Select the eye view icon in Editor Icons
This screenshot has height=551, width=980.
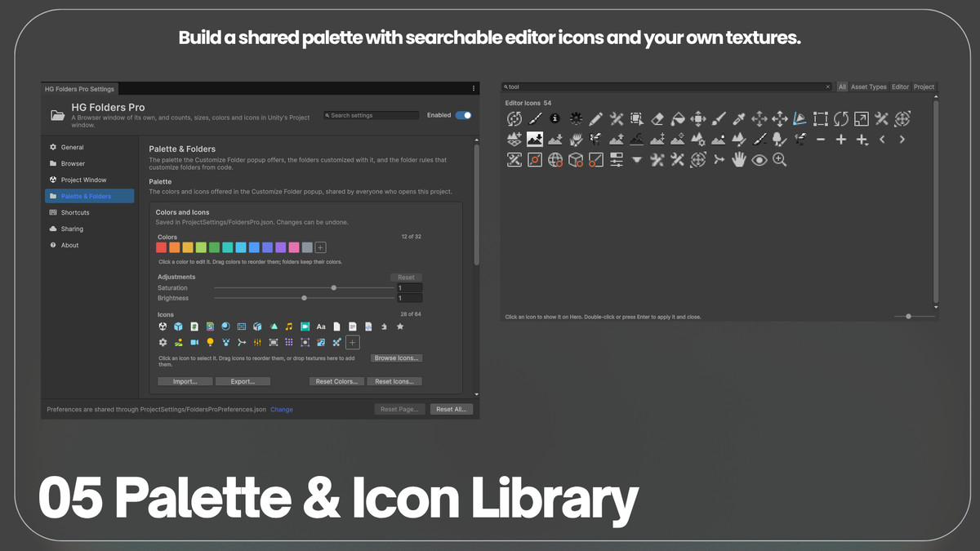coord(759,160)
